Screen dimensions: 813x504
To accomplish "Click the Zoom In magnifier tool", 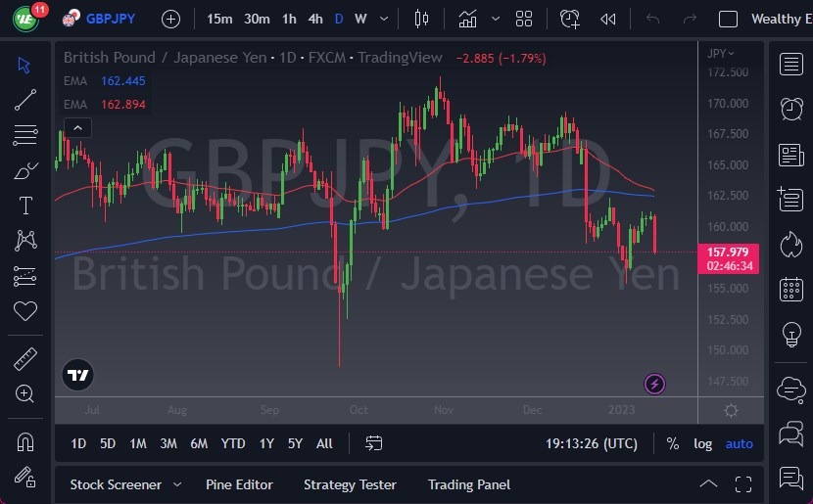I will (25, 393).
